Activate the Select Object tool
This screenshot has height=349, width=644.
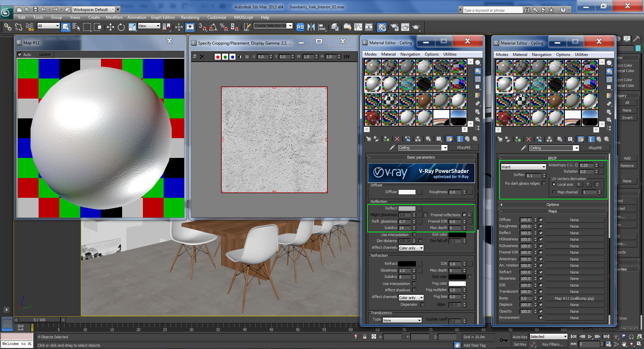click(65, 27)
